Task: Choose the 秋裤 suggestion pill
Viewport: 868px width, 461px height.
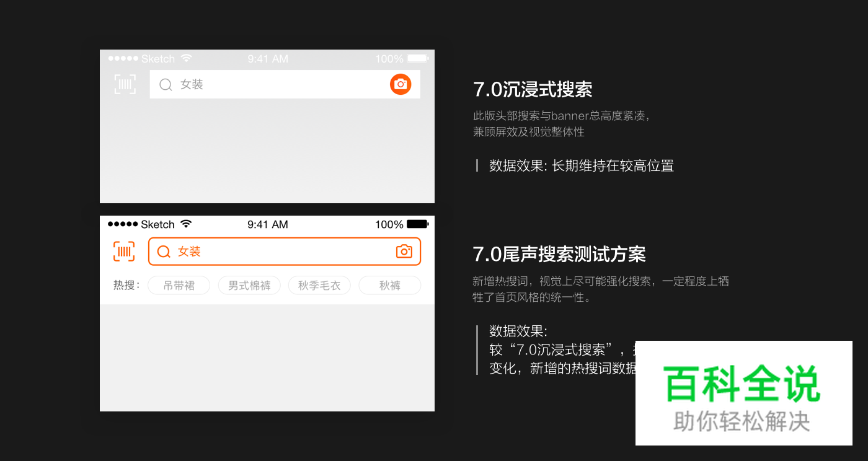Action: coord(389,285)
